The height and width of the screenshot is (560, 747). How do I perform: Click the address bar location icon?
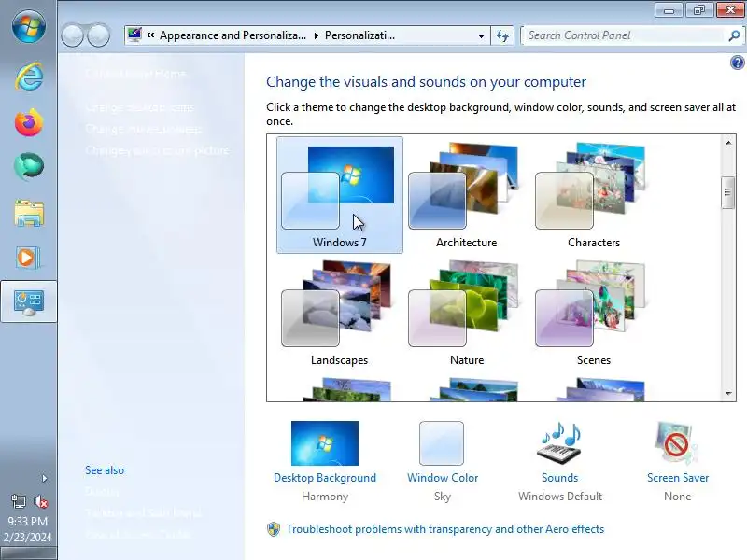tap(134, 35)
